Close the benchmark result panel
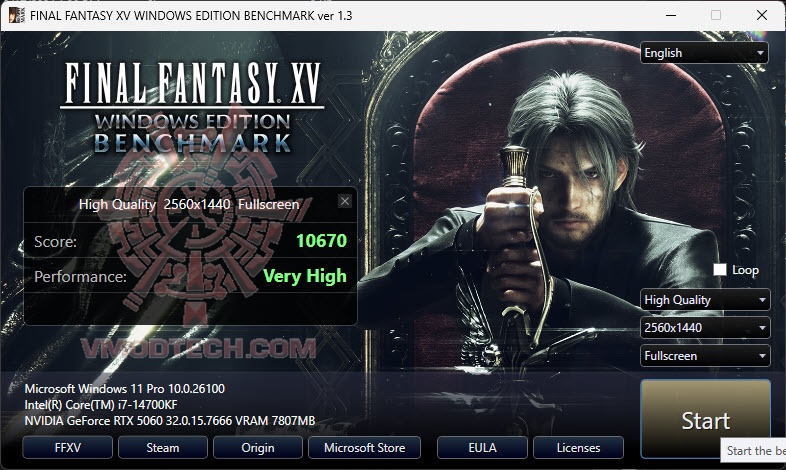786x470 pixels. (344, 201)
